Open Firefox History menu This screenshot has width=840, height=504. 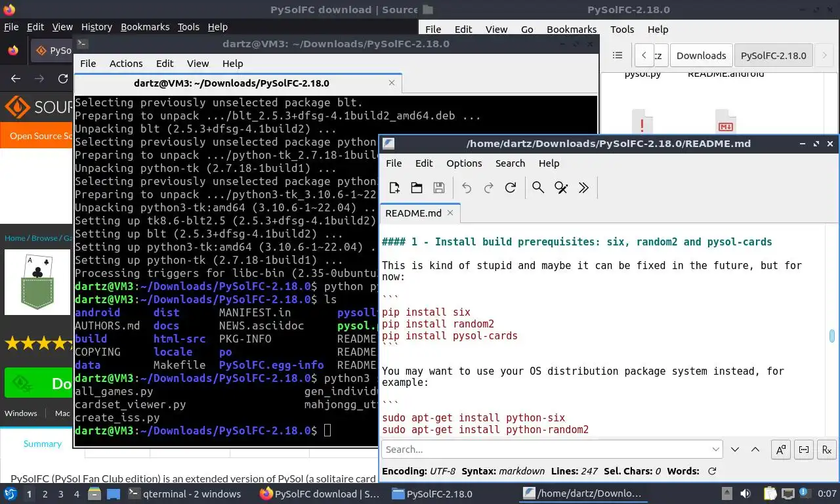pos(96,27)
